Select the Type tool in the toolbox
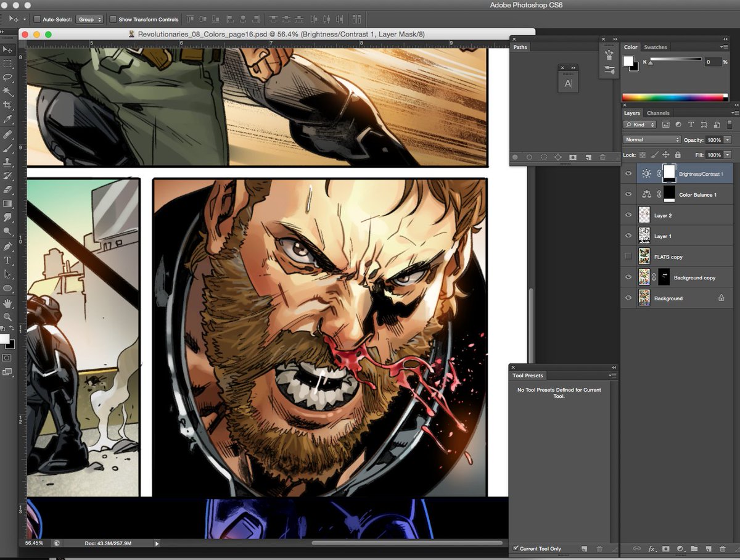This screenshot has width=740, height=560. pyautogui.click(x=7, y=260)
